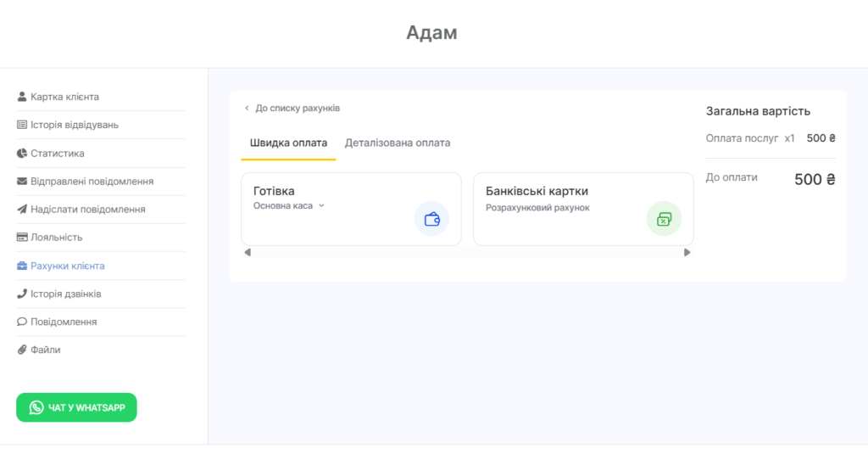This screenshot has width=868, height=465.
Task: Click the card icon beside Лояльність
Action: click(x=22, y=238)
